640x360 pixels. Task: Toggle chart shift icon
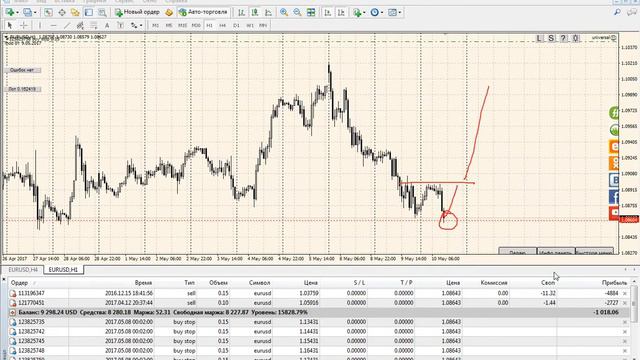(x=341, y=12)
